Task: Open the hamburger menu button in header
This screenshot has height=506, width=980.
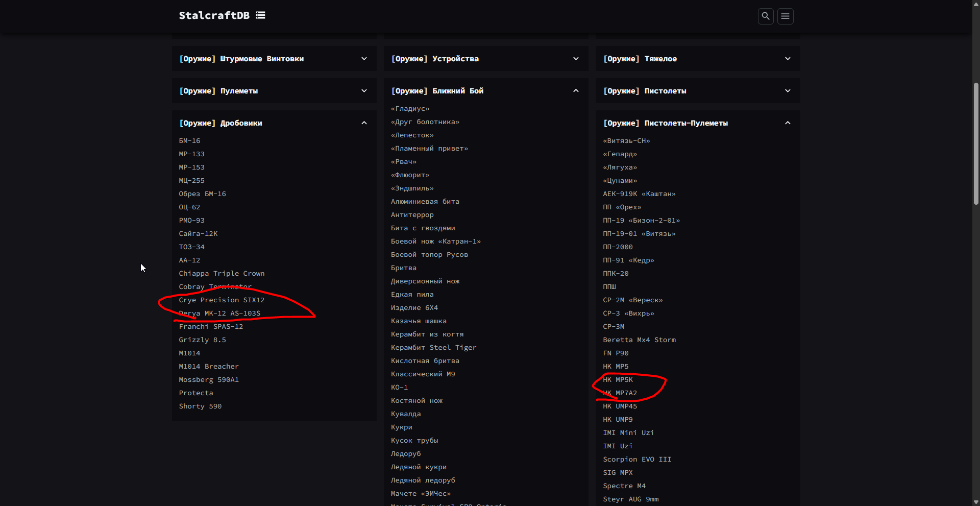Action: point(786,16)
